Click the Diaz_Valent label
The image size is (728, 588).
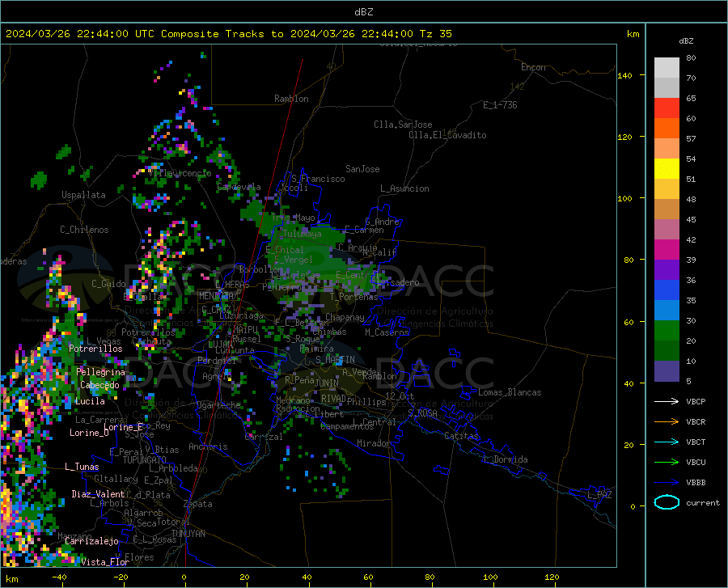point(98,494)
